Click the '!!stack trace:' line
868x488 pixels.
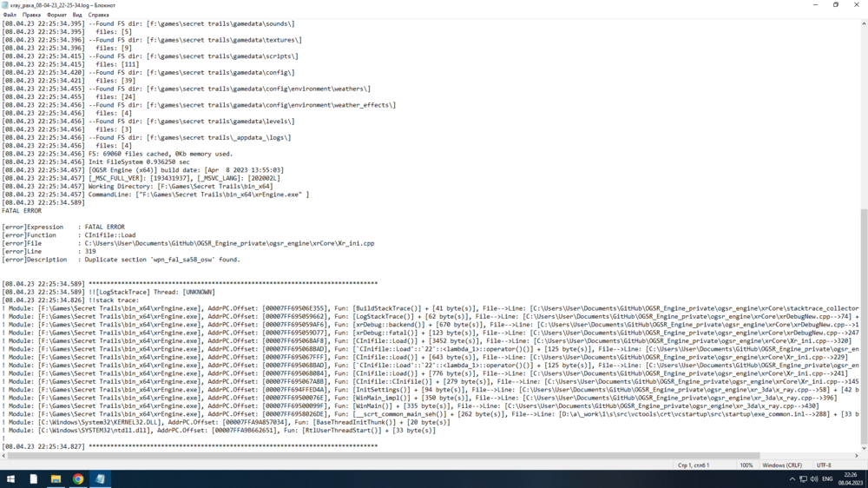pos(70,300)
